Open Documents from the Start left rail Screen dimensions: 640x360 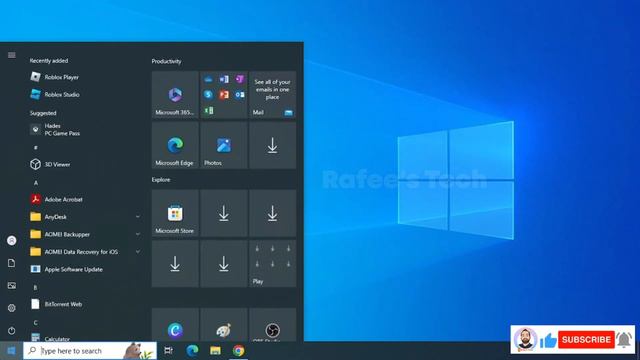(11, 263)
